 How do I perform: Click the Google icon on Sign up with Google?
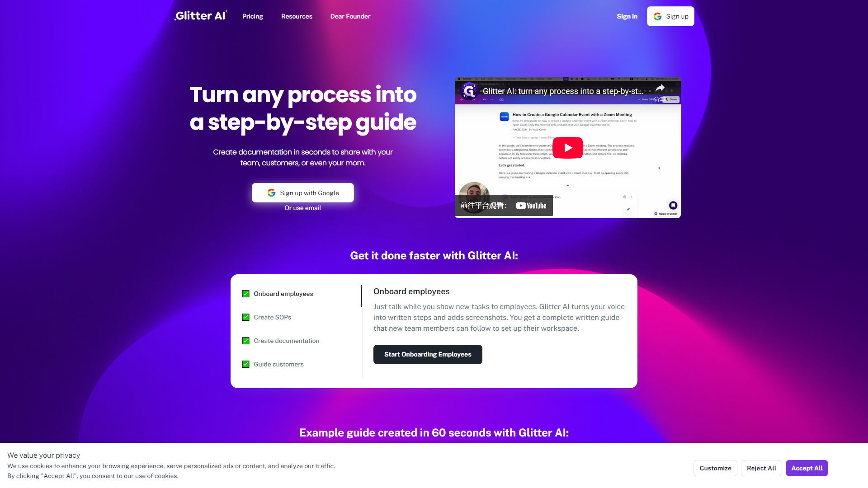[x=271, y=192]
